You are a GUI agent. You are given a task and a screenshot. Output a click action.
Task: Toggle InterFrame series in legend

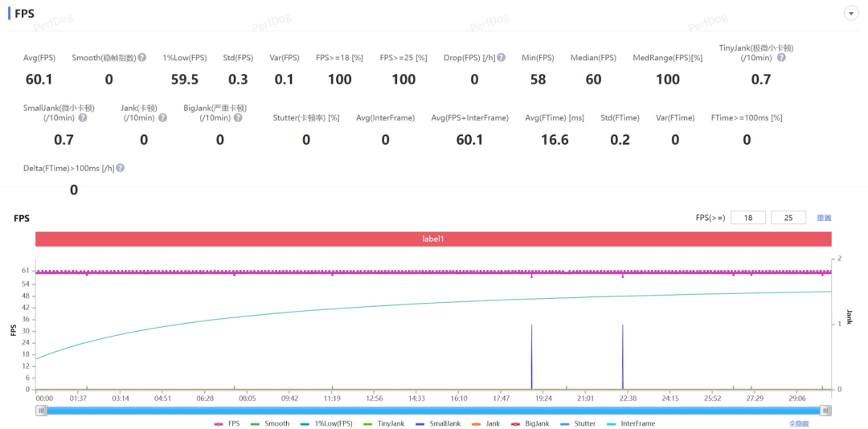tap(631, 423)
